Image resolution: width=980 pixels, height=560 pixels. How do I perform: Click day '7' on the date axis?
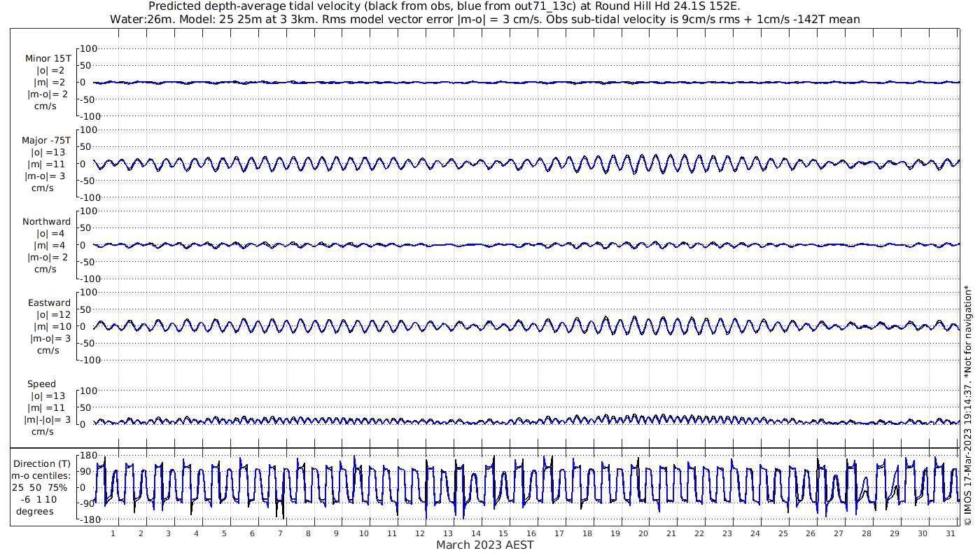pos(280,533)
